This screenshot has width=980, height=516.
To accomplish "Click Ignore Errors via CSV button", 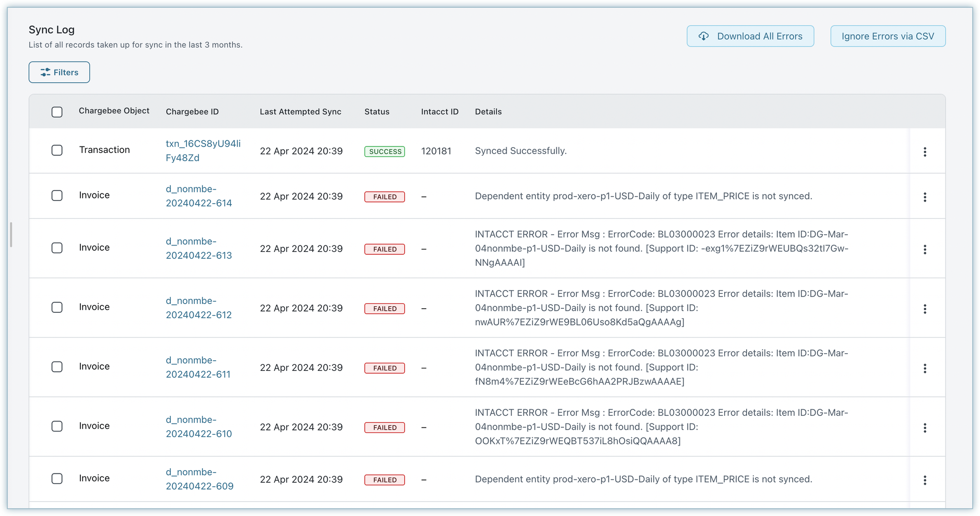I will click(x=887, y=36).
